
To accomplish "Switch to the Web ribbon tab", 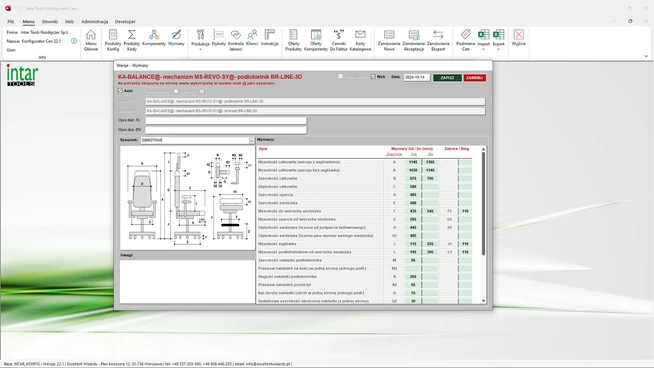I will pos(69,22).
